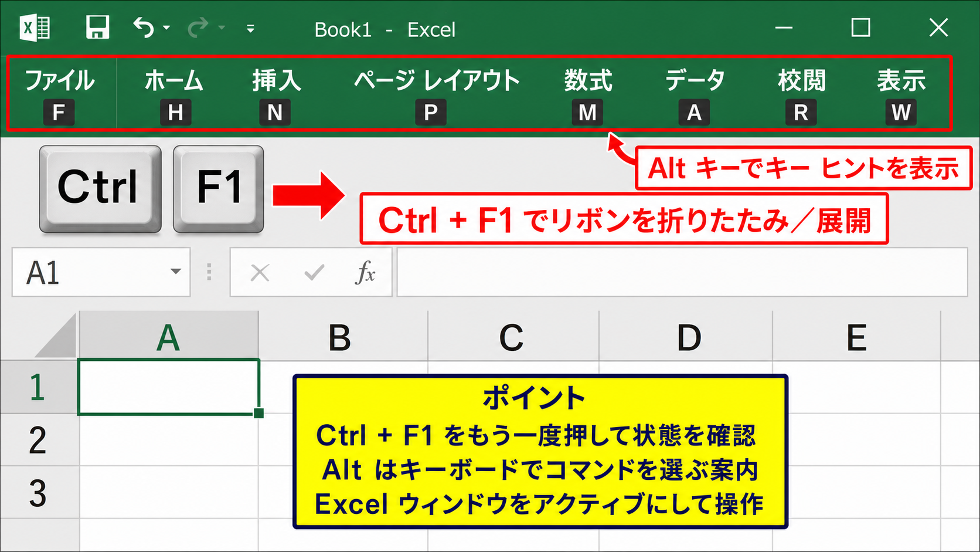Viewport: 980px width, 552px height.
Task: Select row 1 header
Action: tap(39, 387)
